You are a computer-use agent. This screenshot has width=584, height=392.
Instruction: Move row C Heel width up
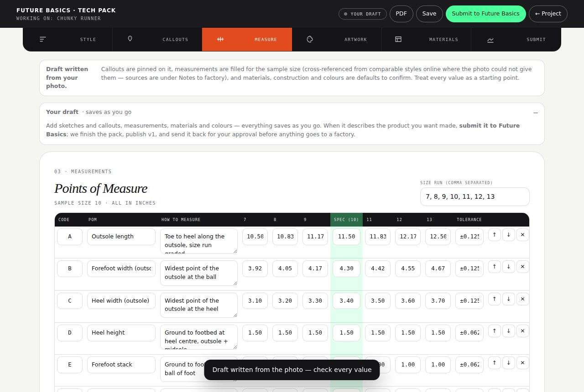495,299
